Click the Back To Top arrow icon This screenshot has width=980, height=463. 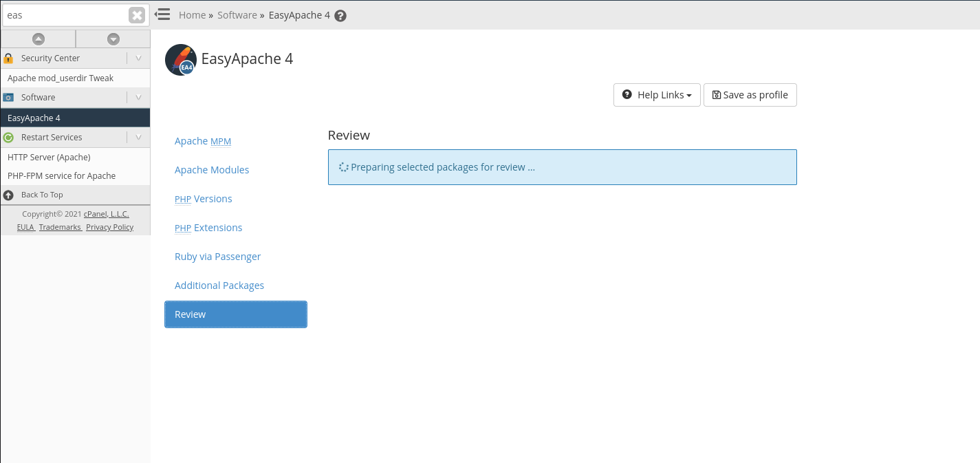tap(8, 195)
